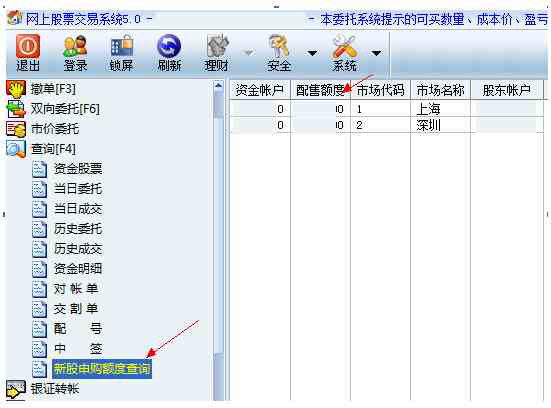The height and width of the screenshot is (408, 551).
Task: Click the 银证转帐 arrow icon
Action: coord(16,389)
